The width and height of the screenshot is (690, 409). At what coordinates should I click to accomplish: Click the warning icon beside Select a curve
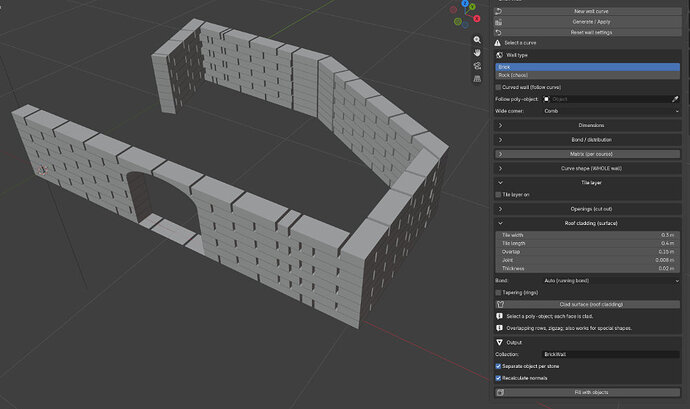[498, 43]
